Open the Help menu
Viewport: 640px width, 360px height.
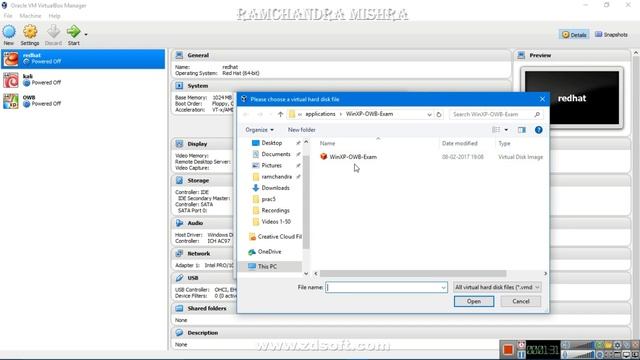pyautogui.click(x=54, y=16)
